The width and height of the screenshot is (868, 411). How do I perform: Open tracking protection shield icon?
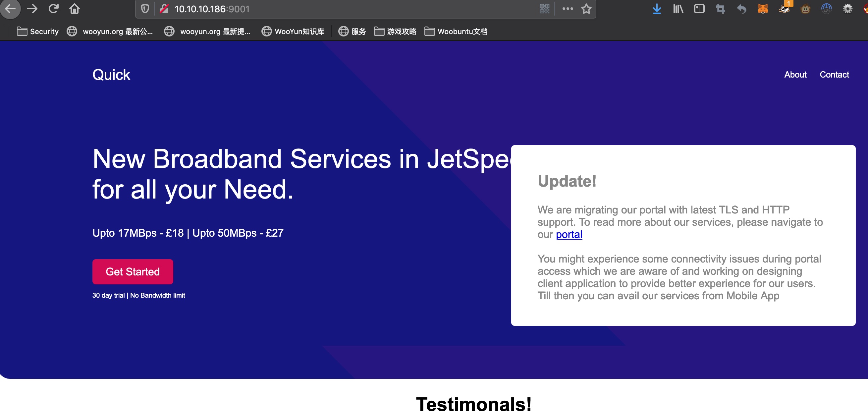click(x=145, y=9)
